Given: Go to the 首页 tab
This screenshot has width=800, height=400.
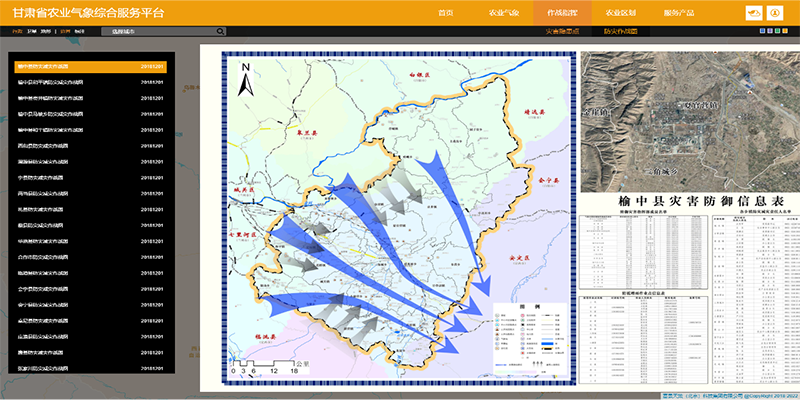Looking at the screenshot, I should (445, 13).
